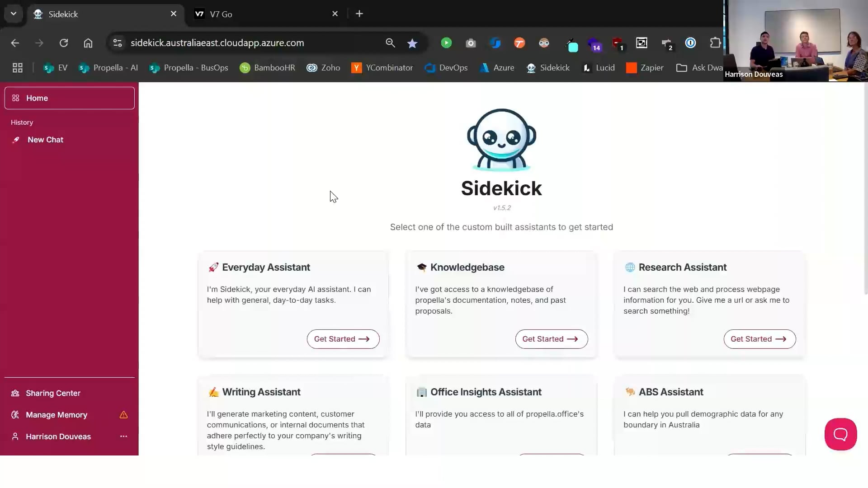Open a new browser tab
This screenshot has width=868, height=488.
click(359, 14)
